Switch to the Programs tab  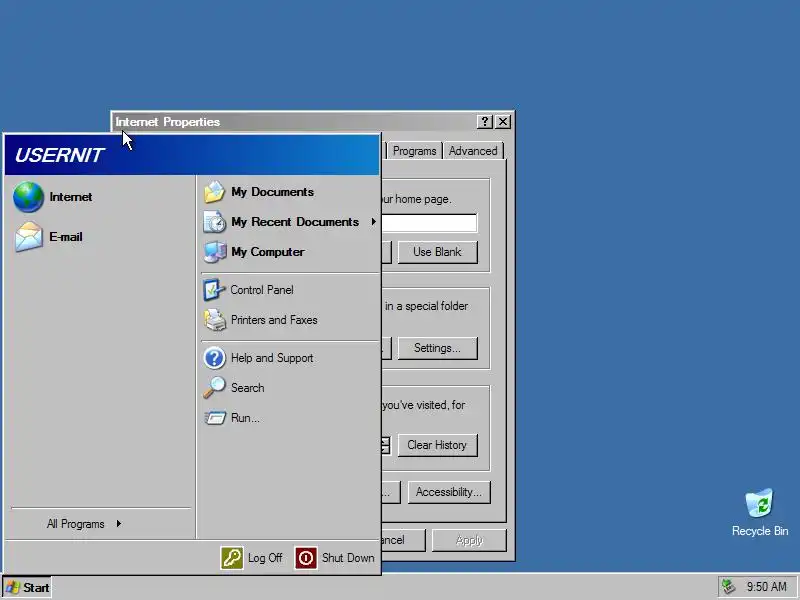(414, 151)
